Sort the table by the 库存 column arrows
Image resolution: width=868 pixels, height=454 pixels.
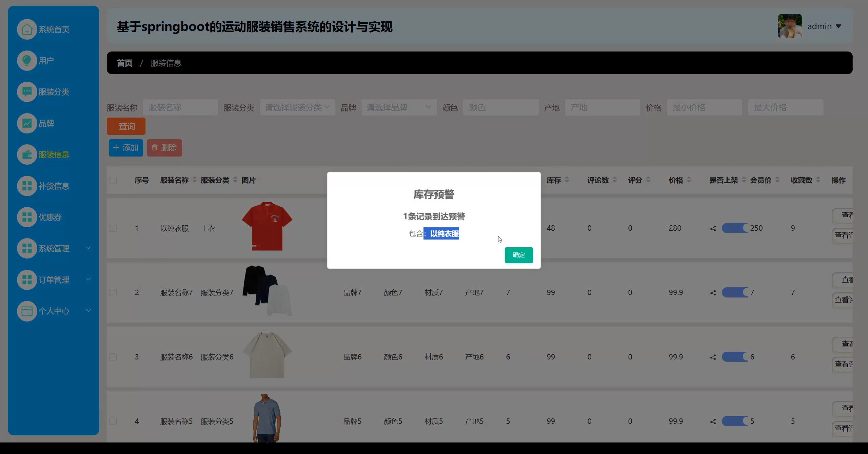coord(567,180)
